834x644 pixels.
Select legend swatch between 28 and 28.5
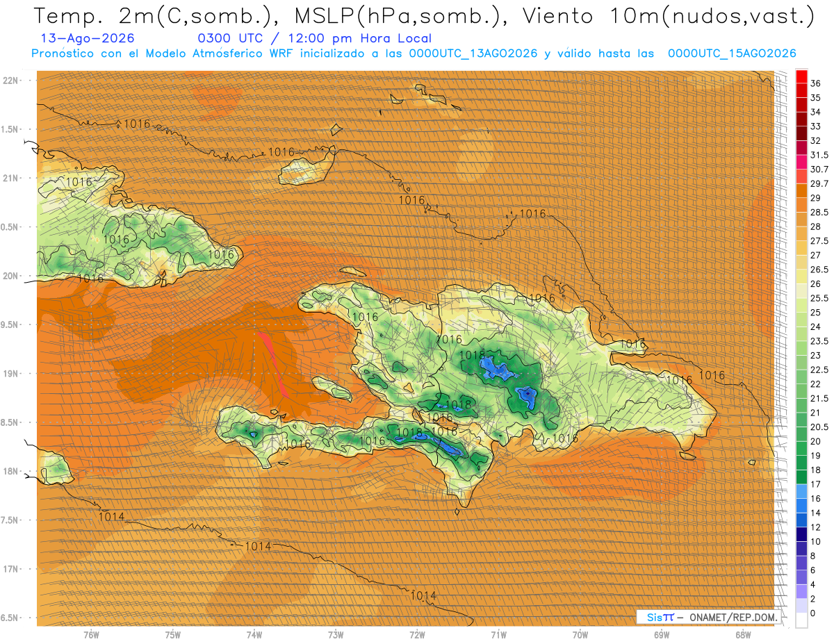pos(801,220)
